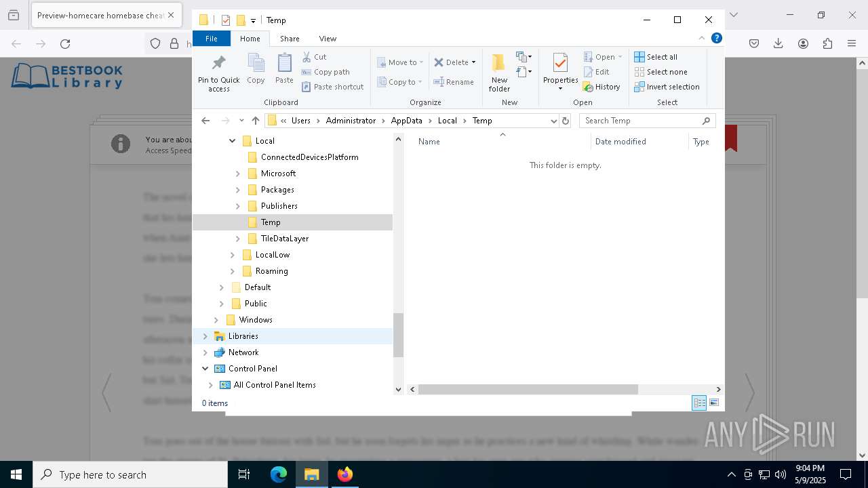Expand the Libraries tree node

tap(205, 336)
